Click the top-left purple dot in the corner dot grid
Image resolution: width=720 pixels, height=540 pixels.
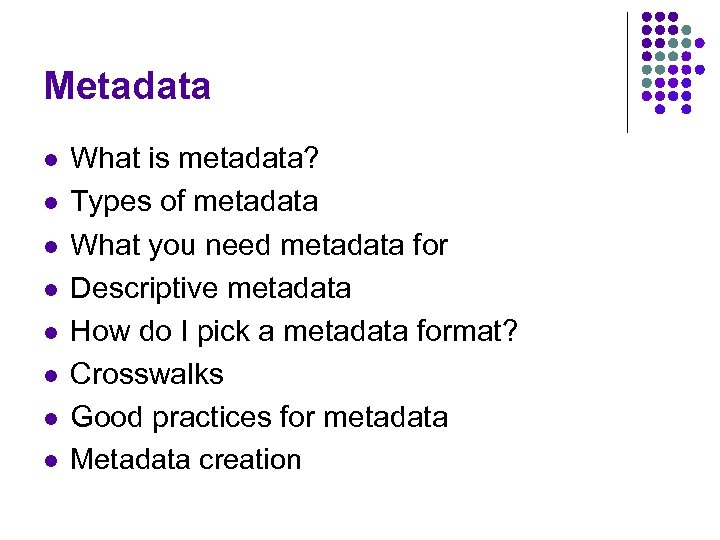click(647, 18)
